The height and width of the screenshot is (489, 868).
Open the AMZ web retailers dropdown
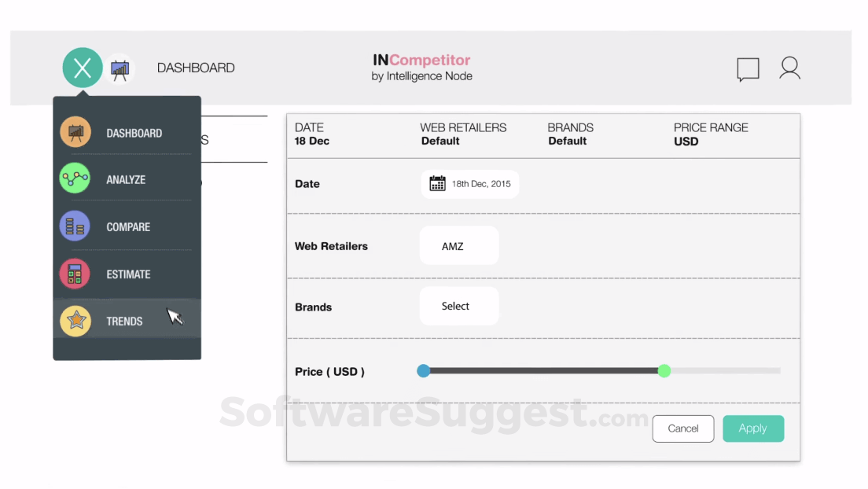click(x=459, y=246)
